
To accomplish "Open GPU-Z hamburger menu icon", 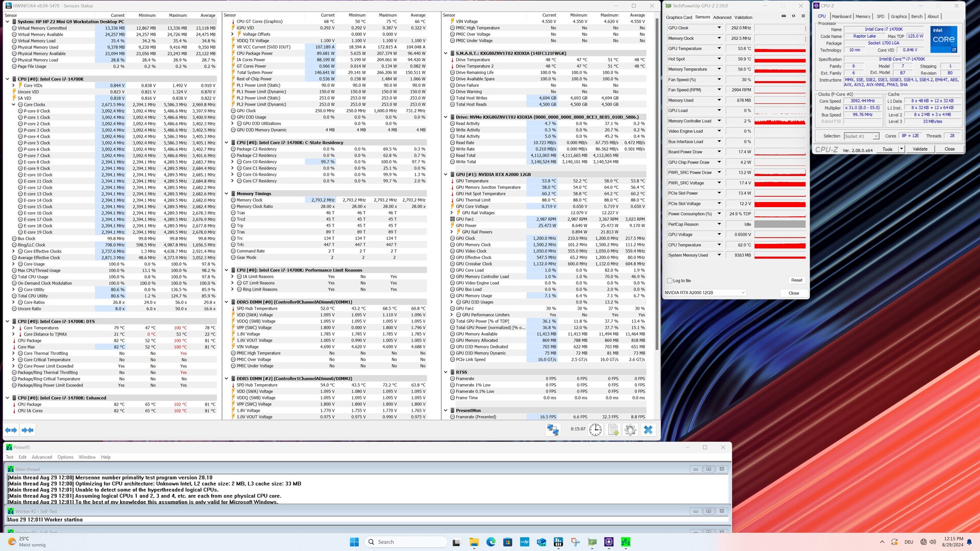I will pyautogui.click(x=803, y=16).
